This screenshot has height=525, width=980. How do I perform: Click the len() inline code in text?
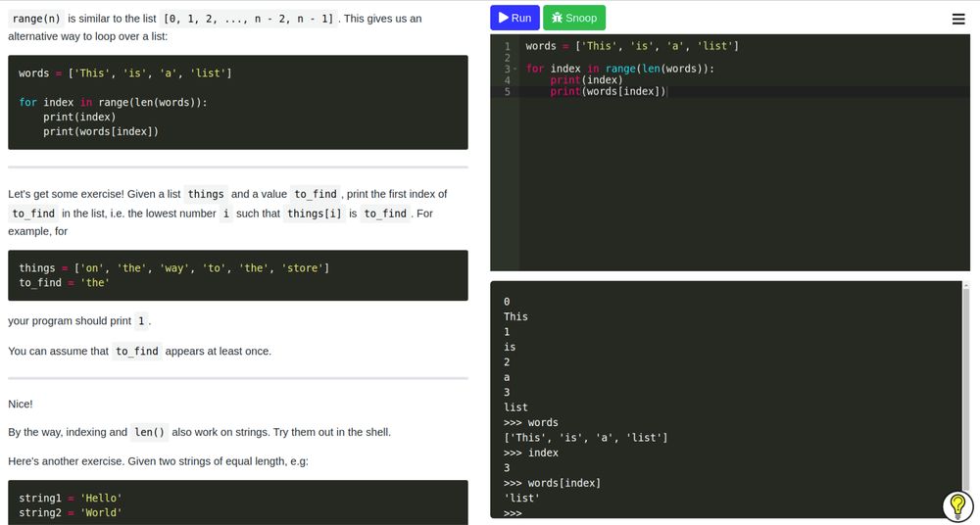coord(149,433)
